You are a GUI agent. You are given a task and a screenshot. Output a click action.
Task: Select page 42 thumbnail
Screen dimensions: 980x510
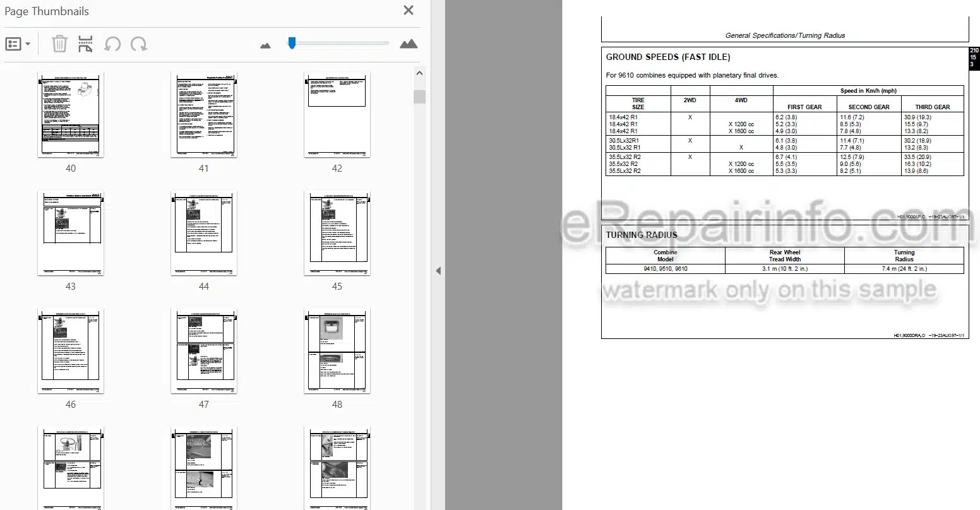pyautogui.click(x=337, y=115)
